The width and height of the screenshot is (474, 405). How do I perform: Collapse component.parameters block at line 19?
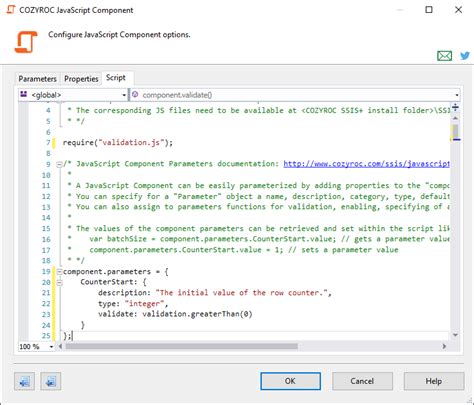coord(59,272)
